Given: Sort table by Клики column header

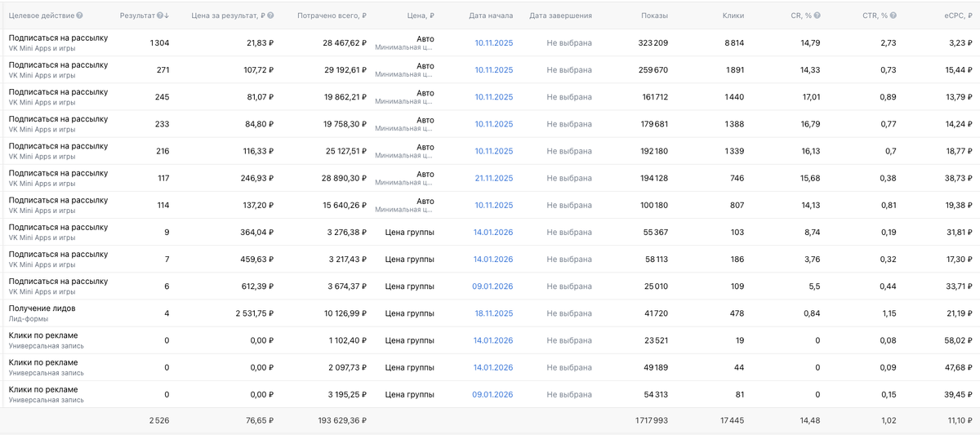Looking at the screenshot, I should click(733, 16).
